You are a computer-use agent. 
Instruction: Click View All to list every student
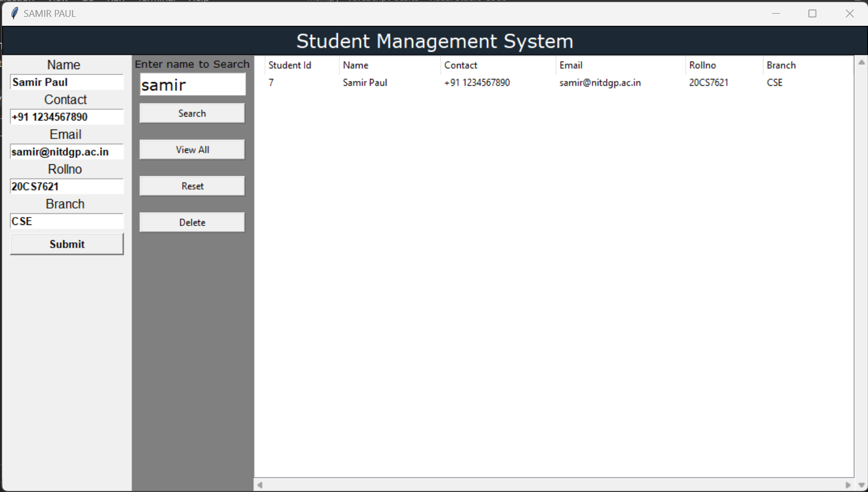pyautogui.click(x=192, y=149)
